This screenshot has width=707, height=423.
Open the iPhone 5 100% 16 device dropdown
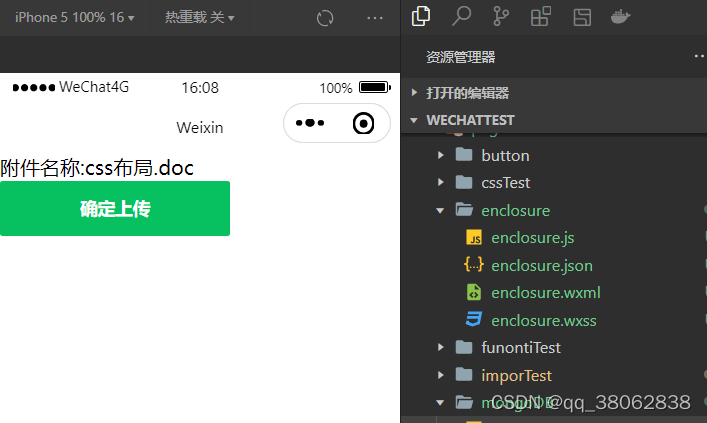74,18
